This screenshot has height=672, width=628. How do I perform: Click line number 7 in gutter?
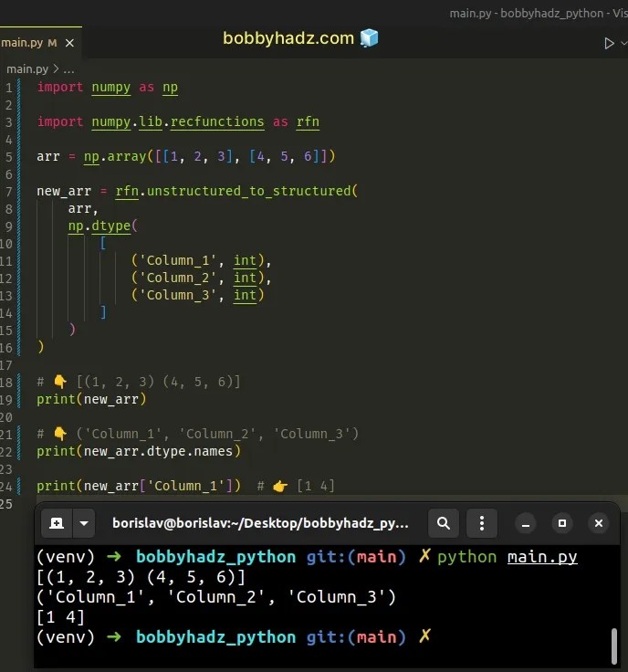pyautogui.click(x=8, y=192)
